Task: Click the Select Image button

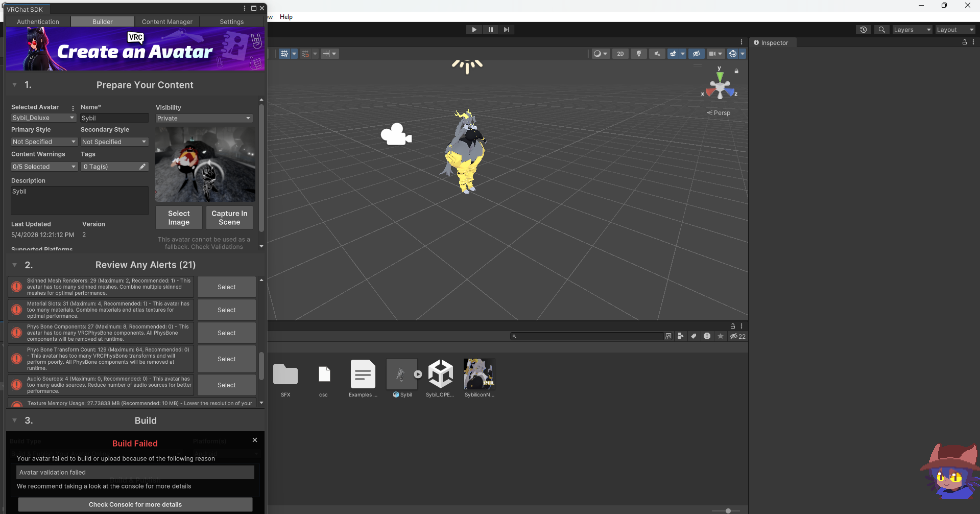Action: pyautogui.click(x=179, y=218)
